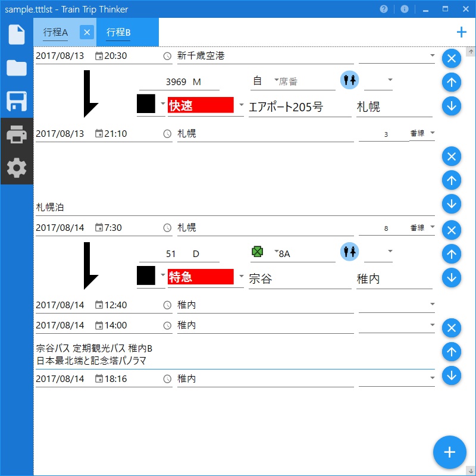Screen dimensions: 476x476
Task: Edit platform number 3 for 札幌
Action: point(384,134)
